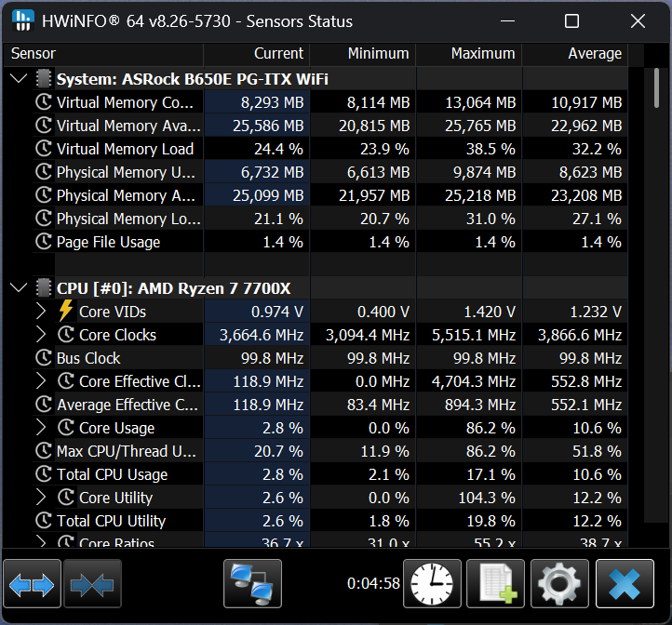The image size is (672, 625).
Task: Click the shrink columns inward-arrows button
Action: coord(92,583)
